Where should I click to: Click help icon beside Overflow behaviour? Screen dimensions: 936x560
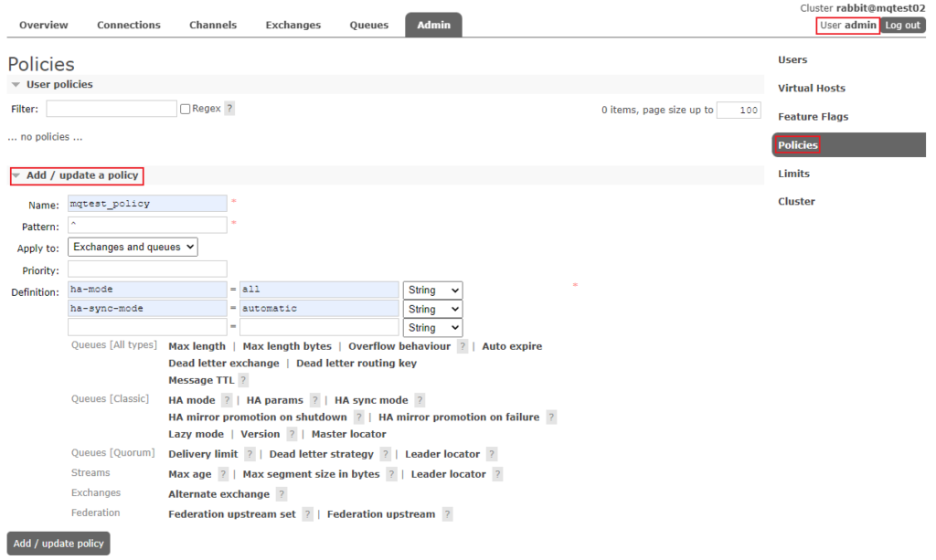[x=463, y=347]
